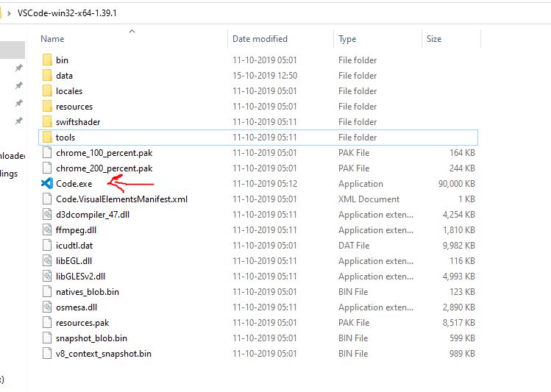Click the sort direction arrow above Name
The width and height of the screenshot is (551, 392).
coord(132,32)
